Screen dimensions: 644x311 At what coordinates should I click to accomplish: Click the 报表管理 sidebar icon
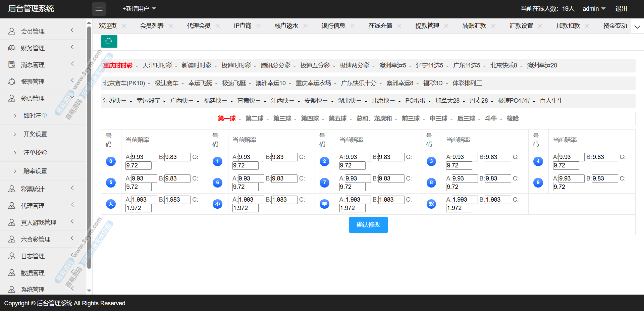click(12, 82)
